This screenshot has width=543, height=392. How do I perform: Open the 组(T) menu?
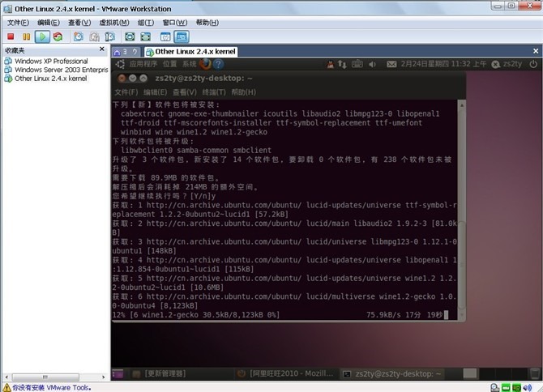coord(145,23)
